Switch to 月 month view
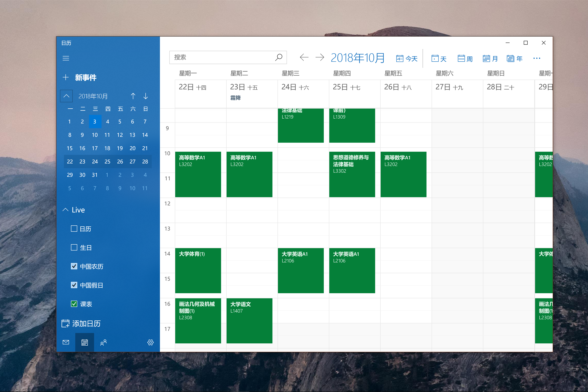This screenshot has width=588, height=392. point(490,59)
